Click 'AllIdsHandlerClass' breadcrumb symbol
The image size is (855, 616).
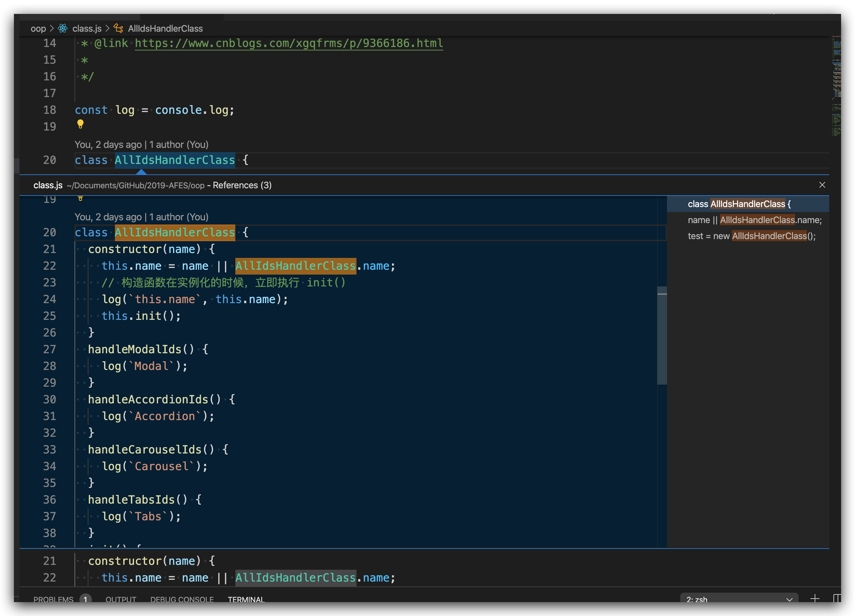(x=165, y=29)
